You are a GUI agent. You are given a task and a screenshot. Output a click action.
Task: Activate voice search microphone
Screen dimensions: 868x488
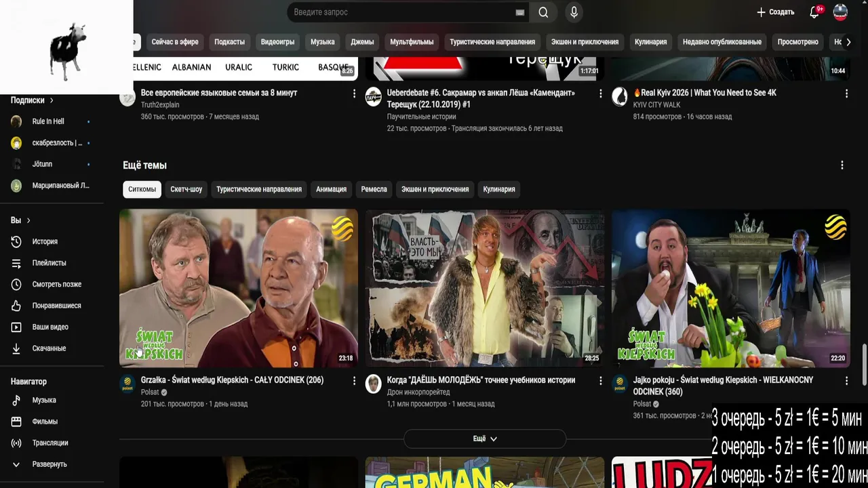(574, 12)
